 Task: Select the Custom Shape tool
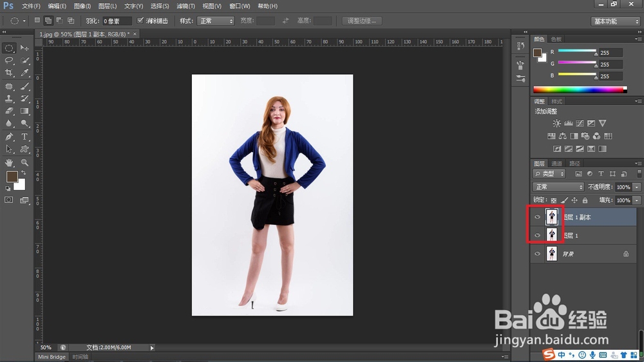click(x=24, y=149)
